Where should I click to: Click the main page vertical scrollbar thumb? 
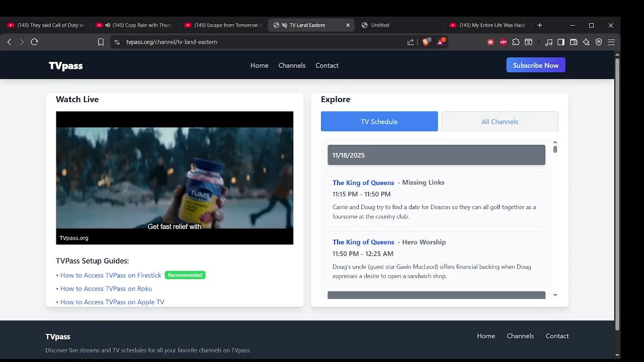(x=617, y=194)
